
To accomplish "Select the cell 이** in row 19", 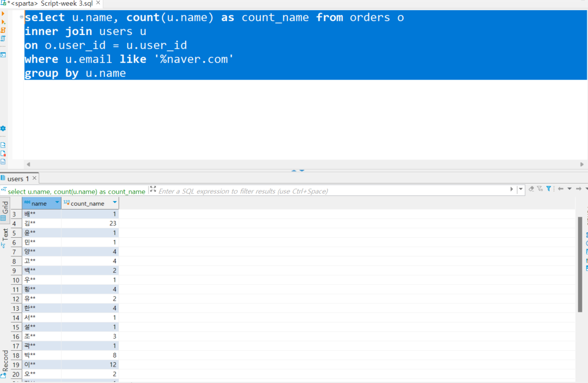I will point(42,364).
